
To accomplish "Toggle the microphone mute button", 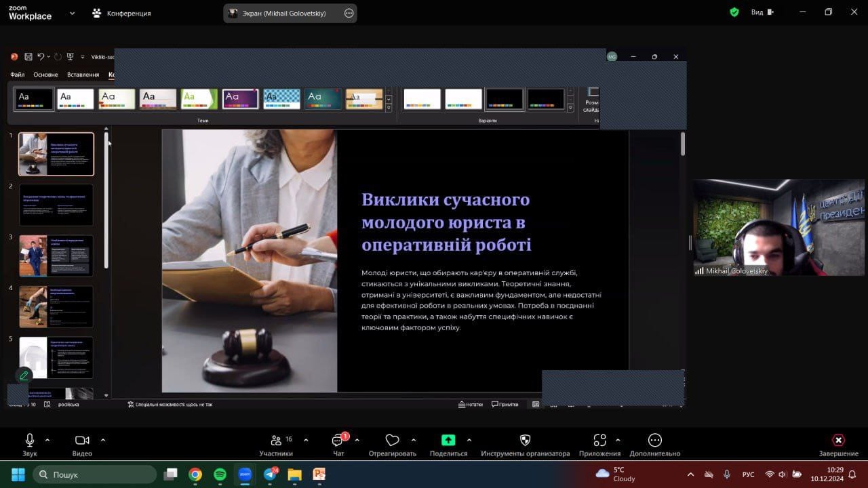I will coord(30,441).
